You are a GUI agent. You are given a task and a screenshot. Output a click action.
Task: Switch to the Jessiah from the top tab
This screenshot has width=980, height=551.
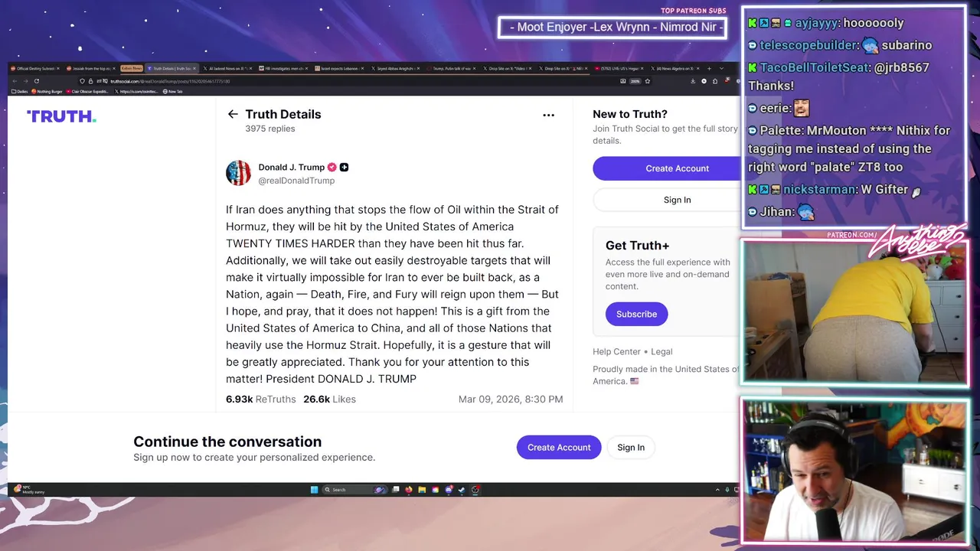click(x=90, y=68)
